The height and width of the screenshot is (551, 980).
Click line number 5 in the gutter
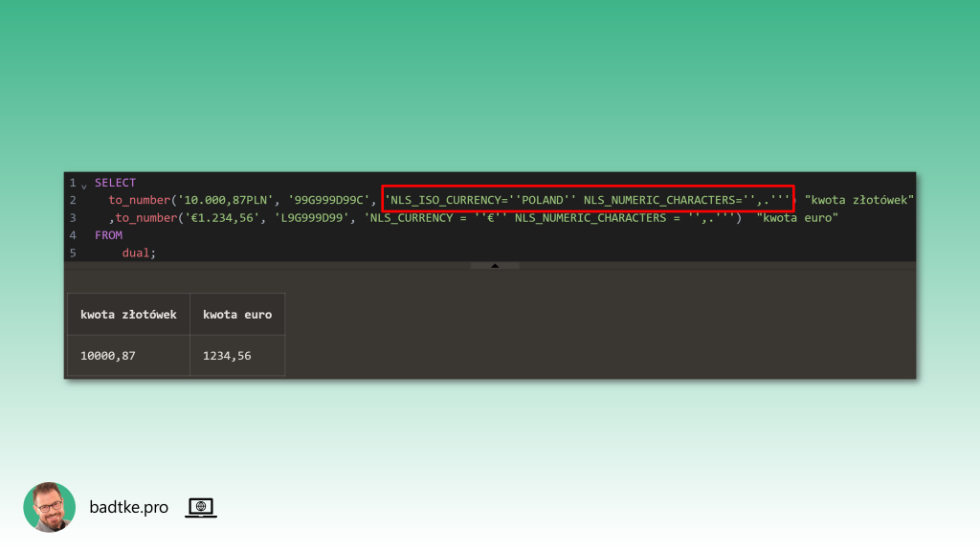tap(73, 253)
